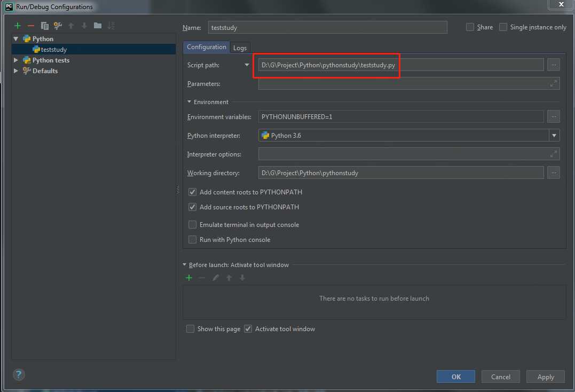Click the help question mark icon

tap(19, 374)
